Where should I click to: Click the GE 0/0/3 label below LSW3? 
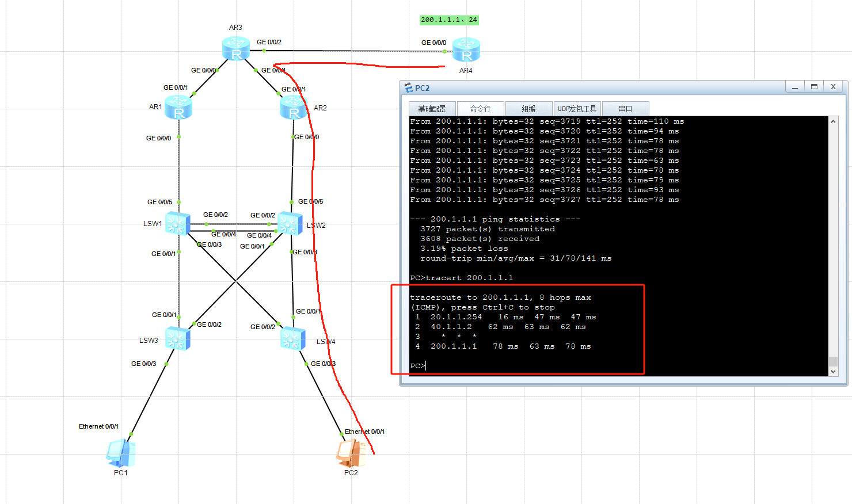click(x=143, y=364)
